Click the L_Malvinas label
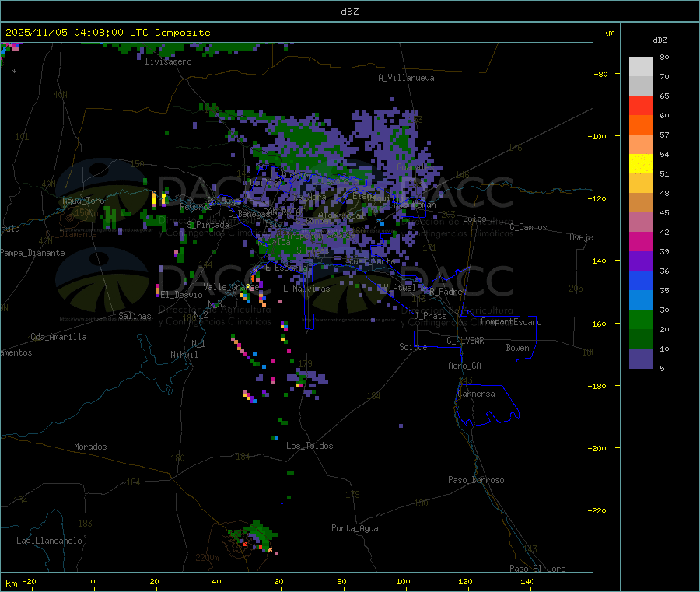Image resolution: width=700 pixels, height=592 pixels. pos(306,289)
